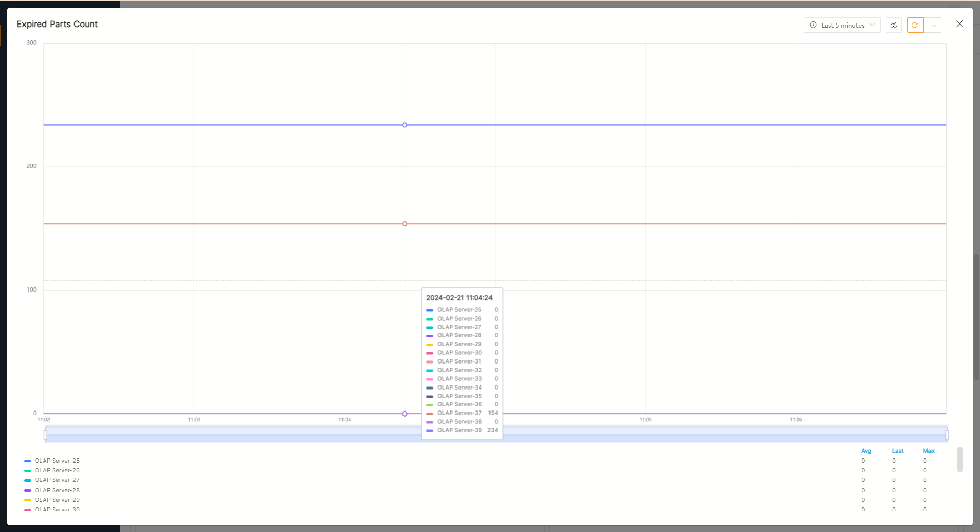Image resolution: width=980 pixels, height=532 pixels.
Task: Click right handle of time range slider
Action: 947,435
